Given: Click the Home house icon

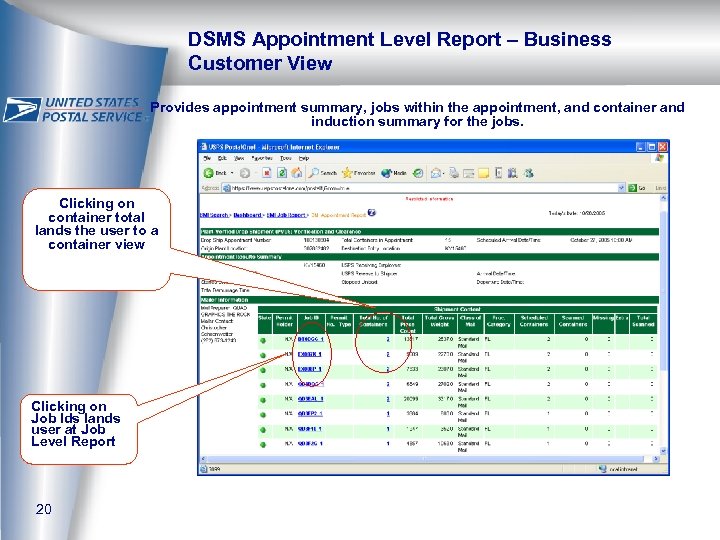Looking at the screenshot, I should tap(297, 173).
